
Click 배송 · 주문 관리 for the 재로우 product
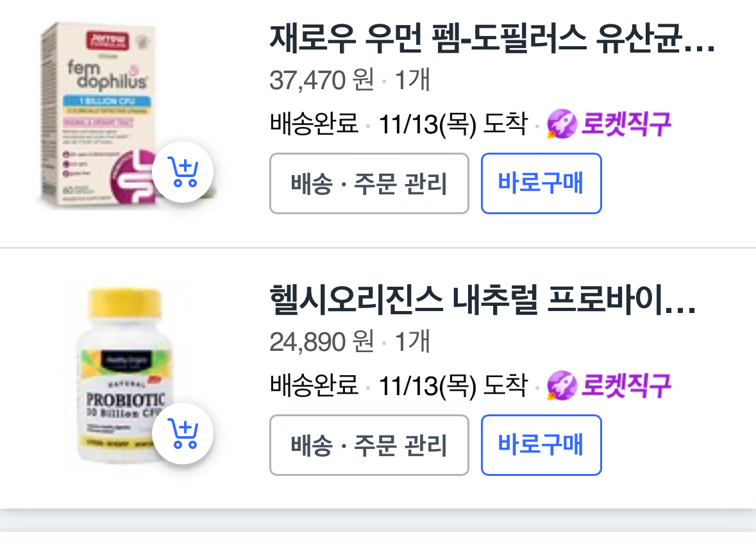click(369, 183)
